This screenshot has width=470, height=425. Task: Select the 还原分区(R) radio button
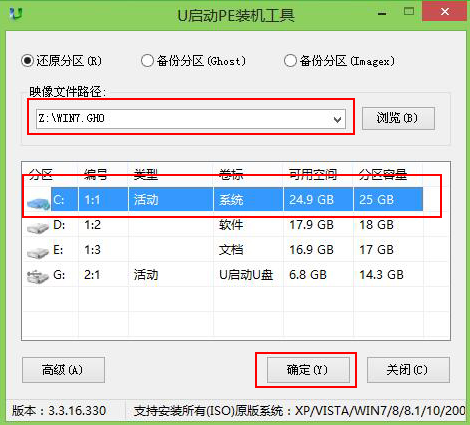coord(28,61)
